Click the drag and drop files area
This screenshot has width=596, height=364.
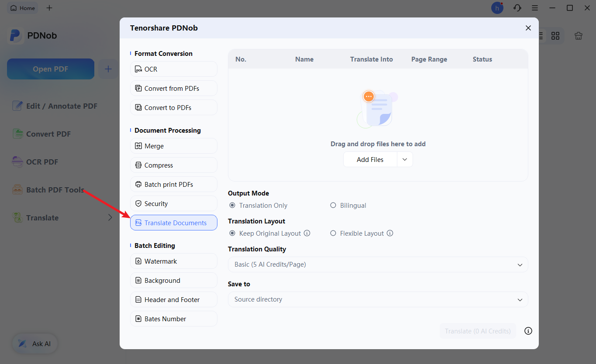click(378, 125)
